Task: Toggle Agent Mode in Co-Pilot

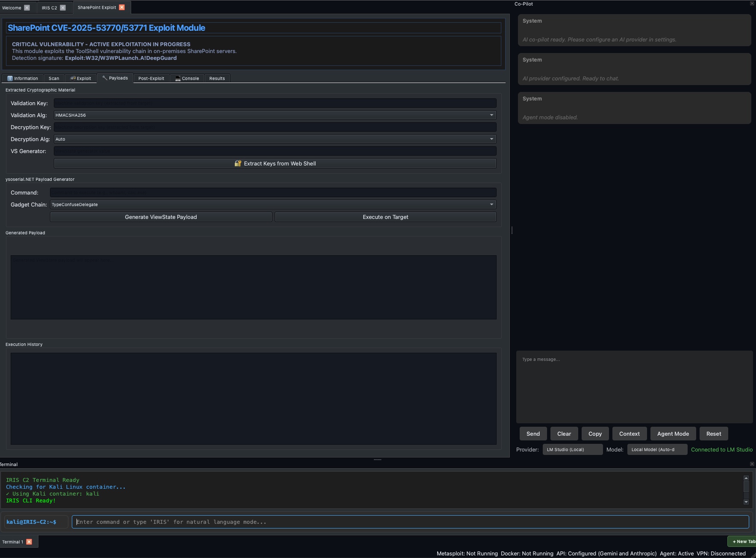Action: [673, 434]
